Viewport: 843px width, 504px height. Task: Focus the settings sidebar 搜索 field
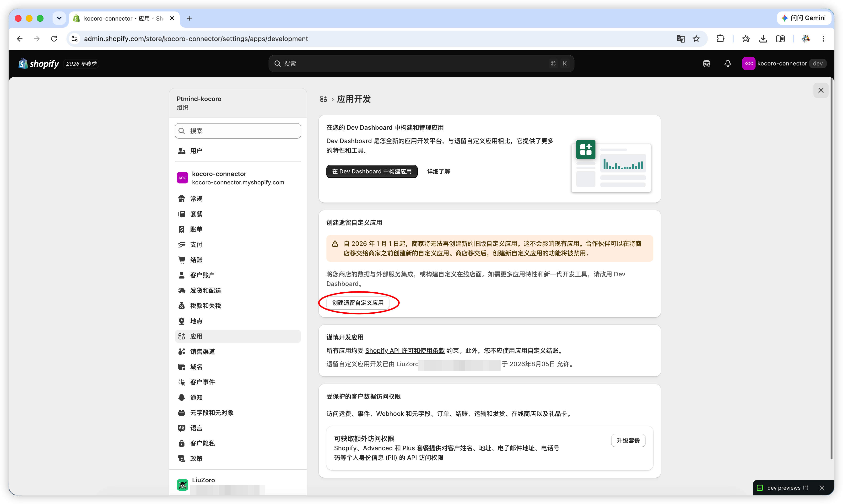point(238,131)
